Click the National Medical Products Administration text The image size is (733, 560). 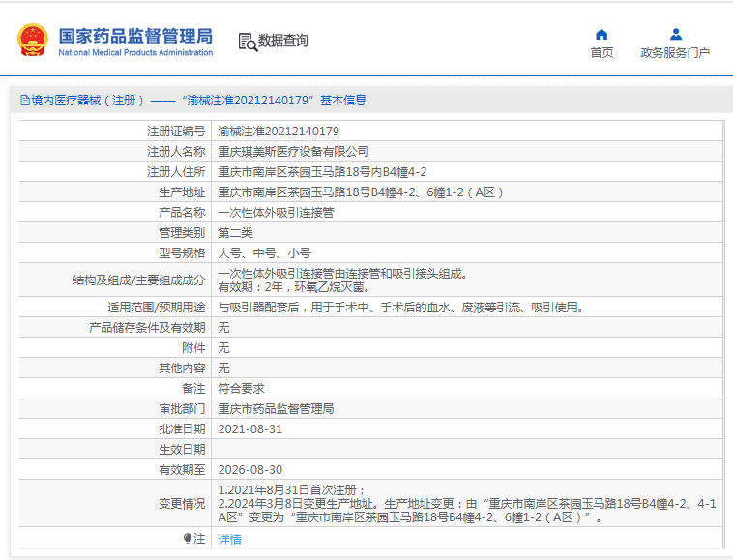pos(135,52)
